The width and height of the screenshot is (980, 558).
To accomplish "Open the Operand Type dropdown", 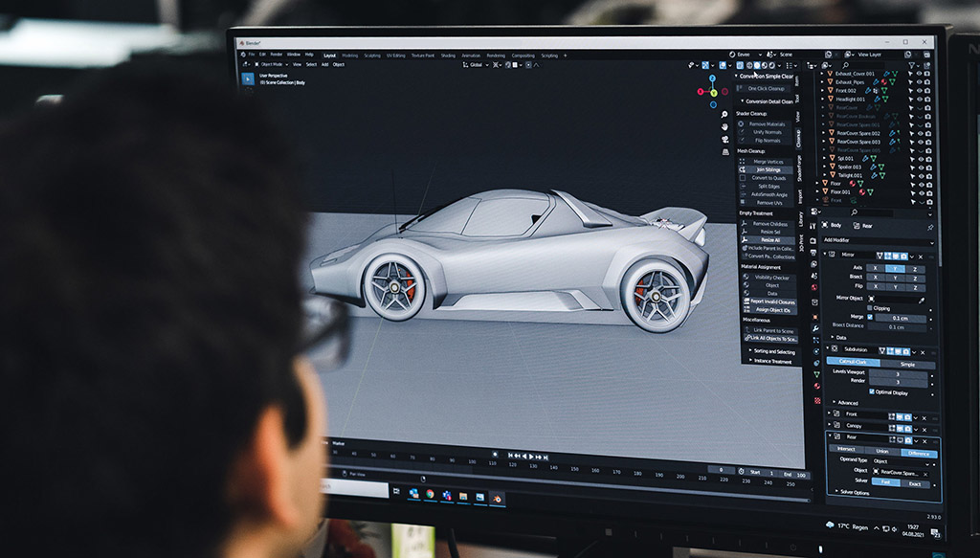I will [x=900, y=461].
